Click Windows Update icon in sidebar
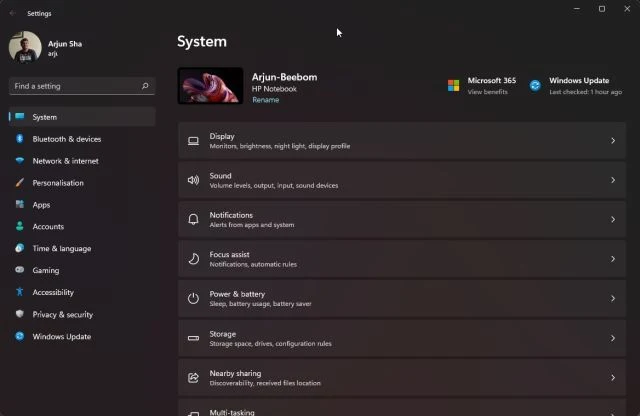The height and width of the screenshot is (416, 640). click(x=20, y=336)
